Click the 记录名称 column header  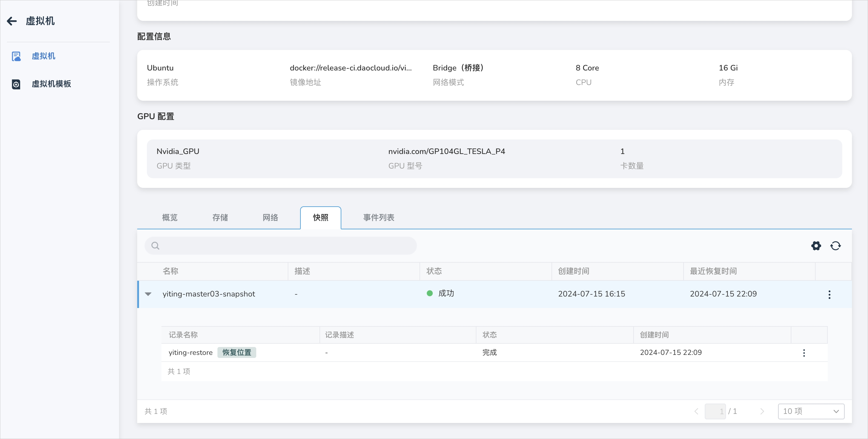tap(183, 335)
